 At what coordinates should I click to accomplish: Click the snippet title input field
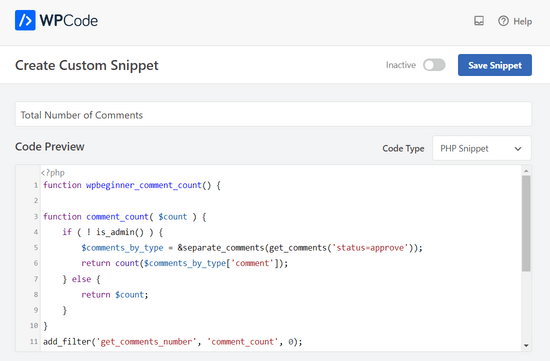pos(273,114)
